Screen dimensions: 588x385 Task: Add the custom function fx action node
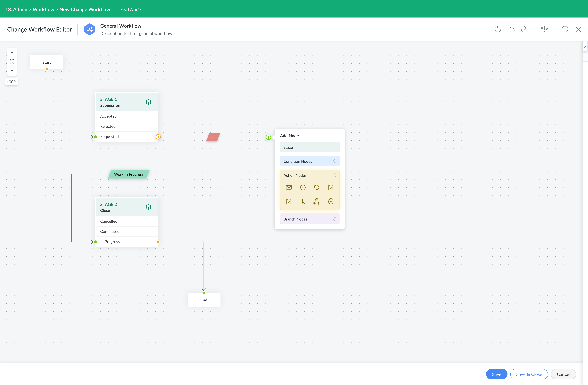tap(303, 201)
